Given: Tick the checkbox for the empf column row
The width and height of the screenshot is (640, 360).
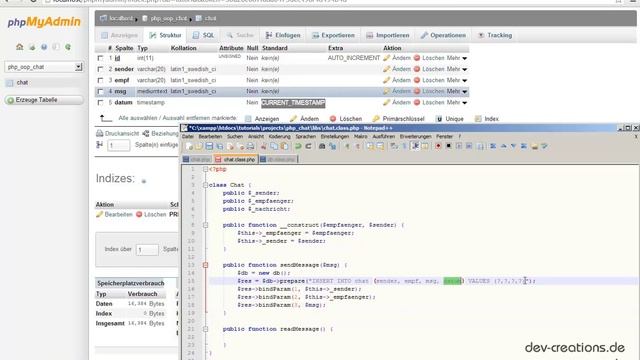Looking at the screenshot, I should click(100, 80).
